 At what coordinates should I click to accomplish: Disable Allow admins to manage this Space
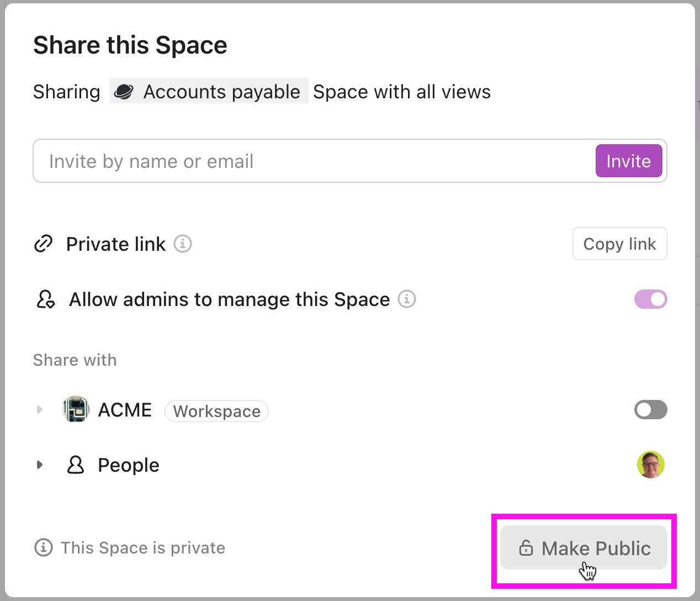click(650, 299)
